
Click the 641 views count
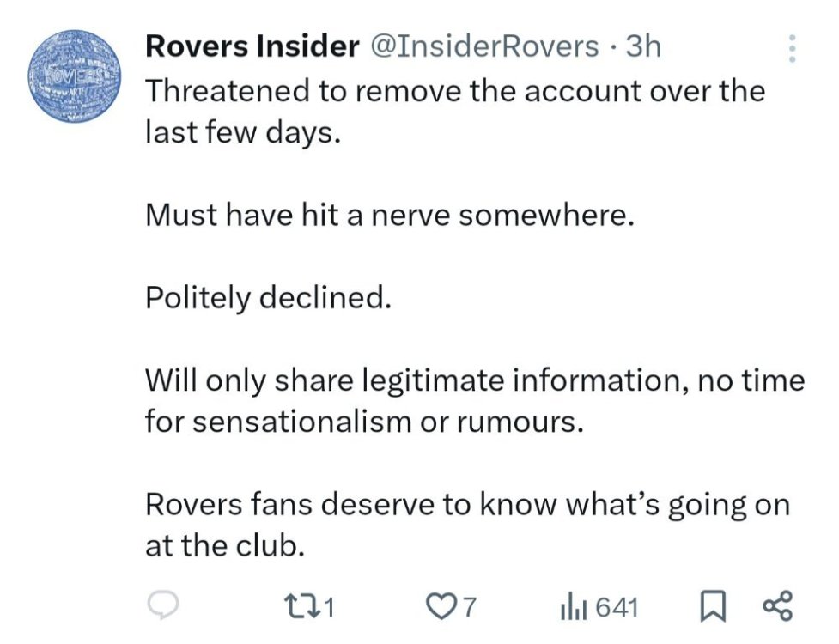click(x=617, y=609)
